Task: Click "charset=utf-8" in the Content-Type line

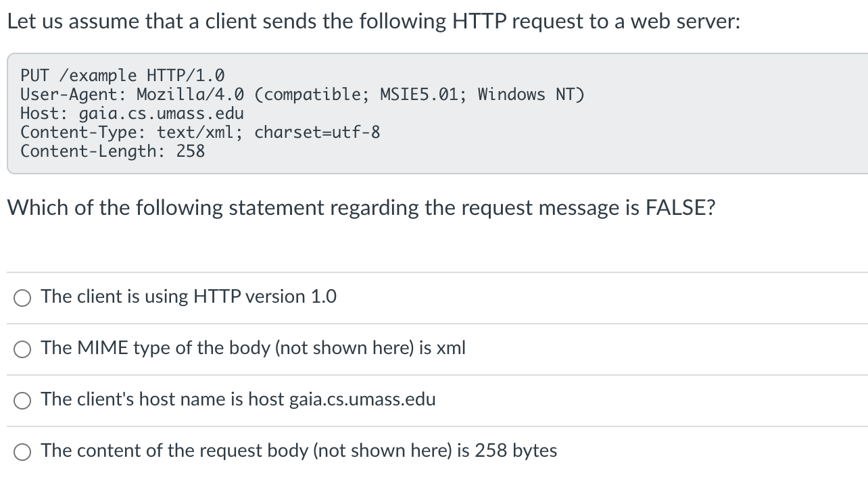Action: point(317,132)
